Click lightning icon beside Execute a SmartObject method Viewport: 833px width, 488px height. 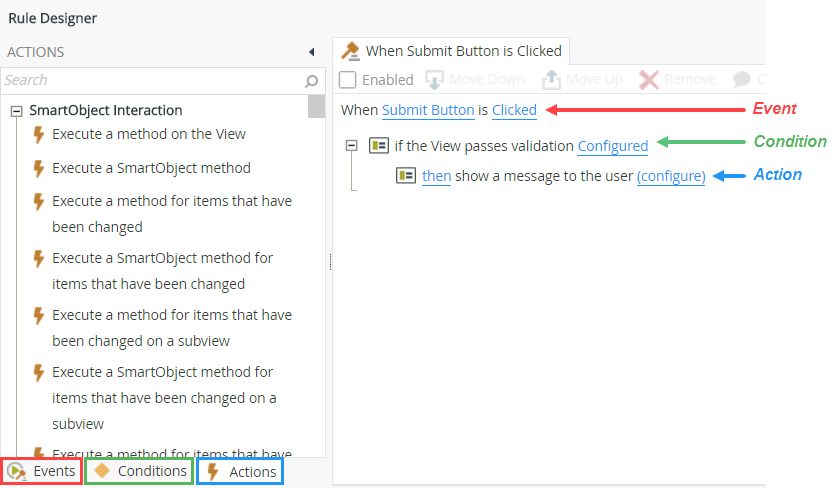pos(39,168)
